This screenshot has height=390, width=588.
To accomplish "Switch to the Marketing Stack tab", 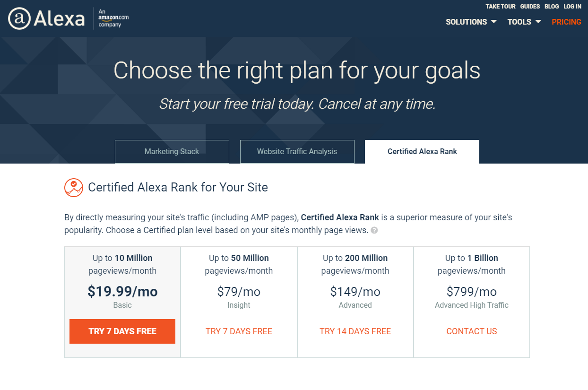I will pos(172,151).
